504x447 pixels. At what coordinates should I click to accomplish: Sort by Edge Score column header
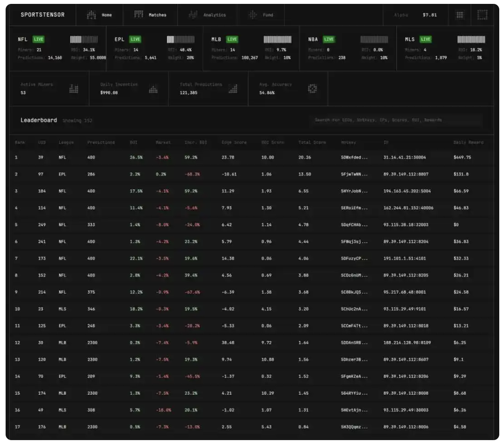234,142
